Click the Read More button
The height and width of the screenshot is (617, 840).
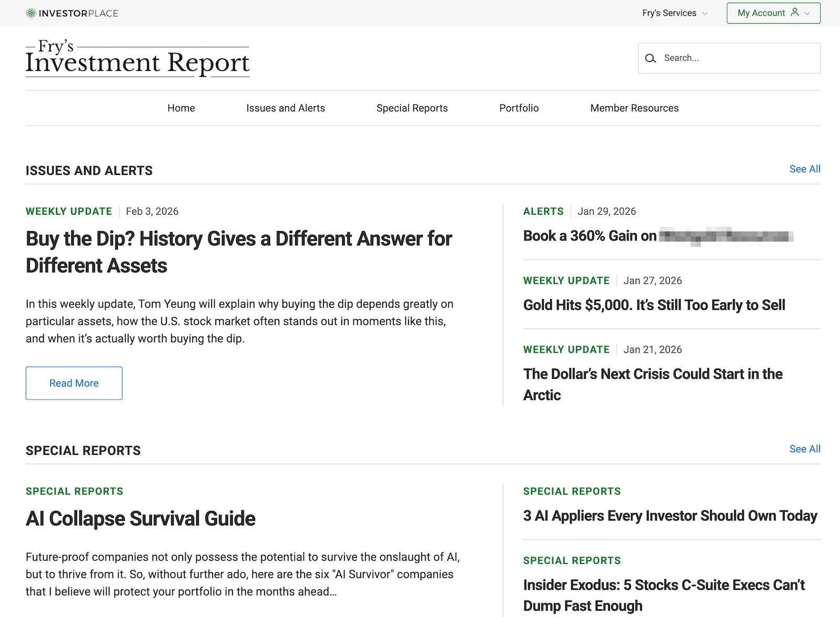pos(74,383)
